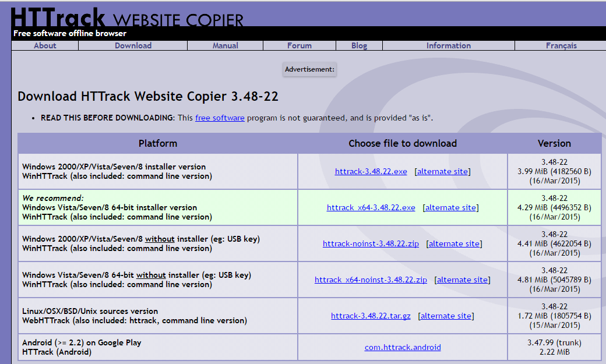Screen dimensions: 606x364
Task: Open com.httrack.android Google Play link
Action: pos(403,347)
